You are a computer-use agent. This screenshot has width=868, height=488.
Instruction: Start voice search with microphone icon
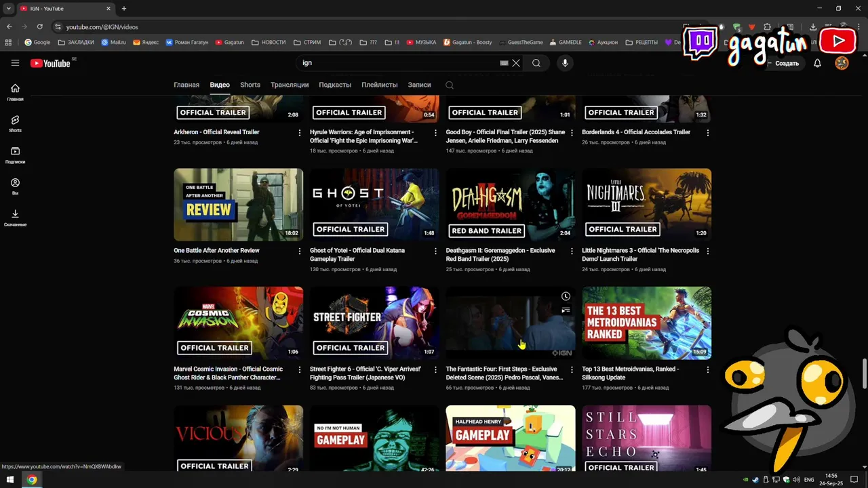point(564,63)
